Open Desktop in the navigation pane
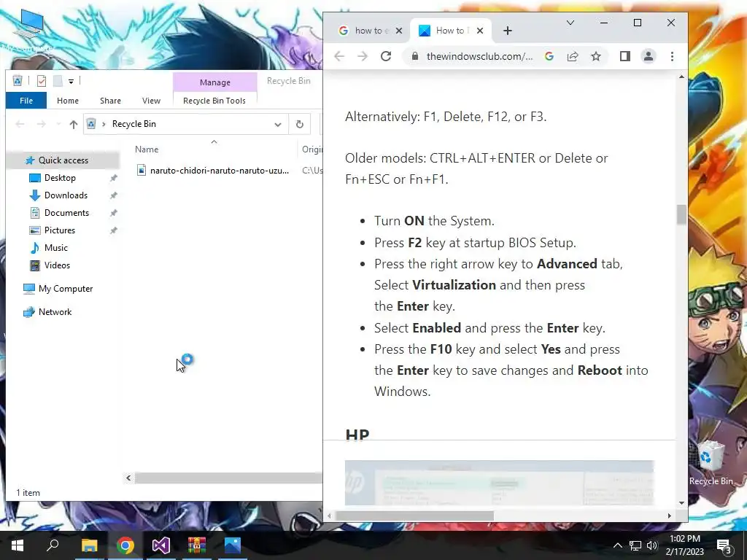747x560 pixels. (x=60, y=178)
